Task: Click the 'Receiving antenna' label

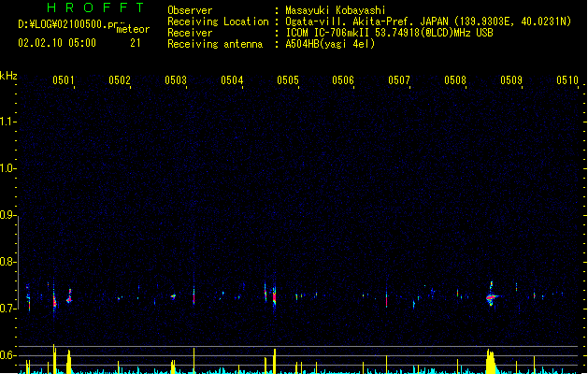Action: click(215, 44)
